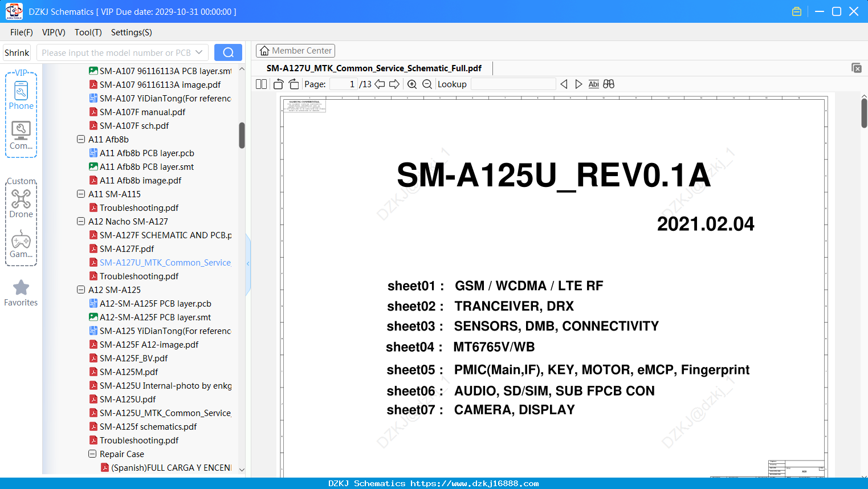Go to previous page with left arrow
This screenshot has height=489, width=868.
tap(380, 84)
